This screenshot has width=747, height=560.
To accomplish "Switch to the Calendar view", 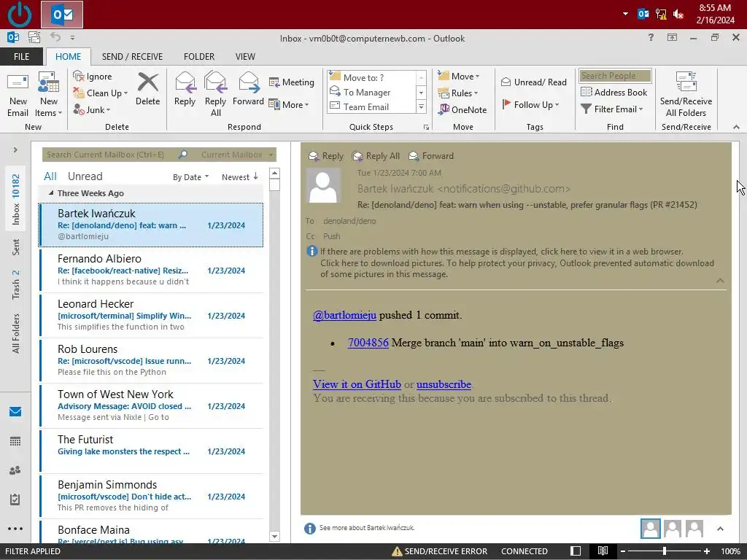I will (15, 441).
